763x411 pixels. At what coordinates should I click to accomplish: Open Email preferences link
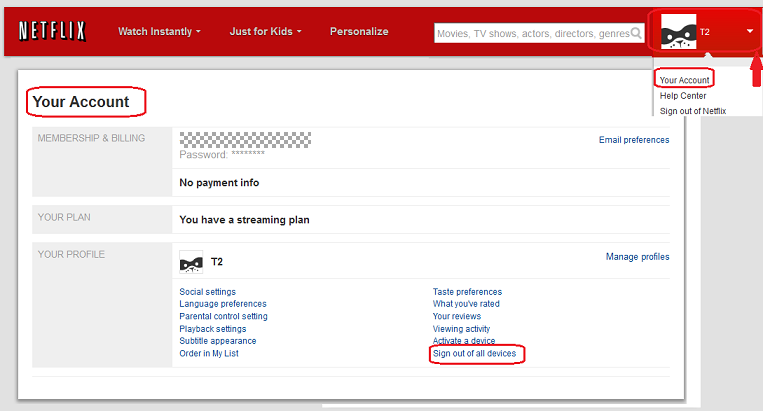634,140
